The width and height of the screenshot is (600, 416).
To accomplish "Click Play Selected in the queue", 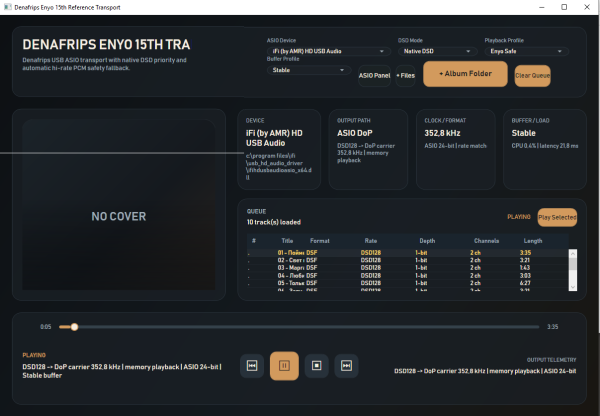I will 557,217.
